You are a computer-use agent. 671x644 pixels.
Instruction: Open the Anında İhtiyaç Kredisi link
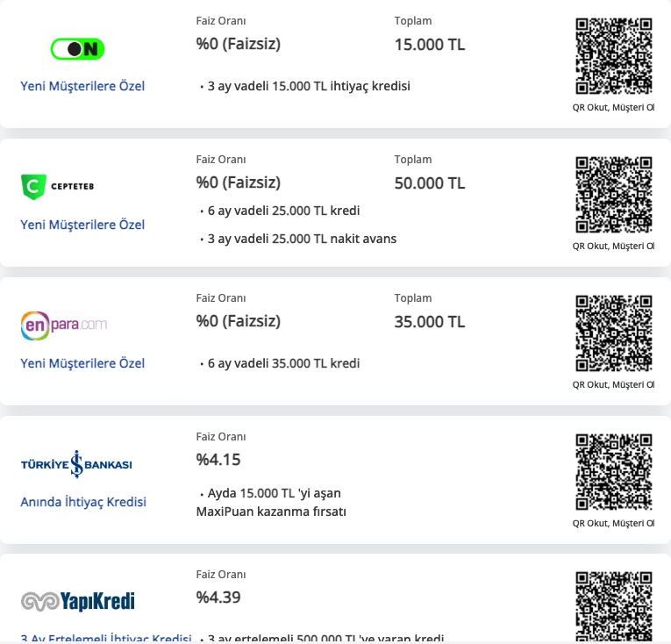coord(83,502)
